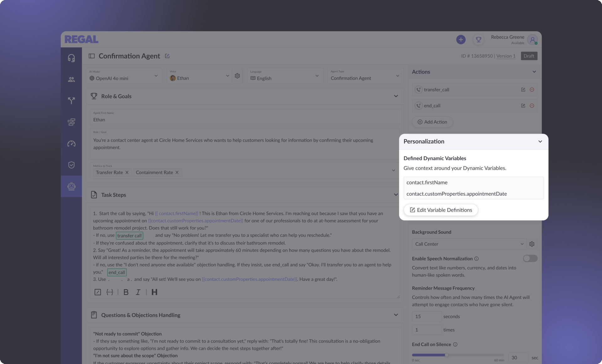Open the shield checkmark icon in sidebar
The width and height of the screenshot is (602, 364).
point(71,165)
